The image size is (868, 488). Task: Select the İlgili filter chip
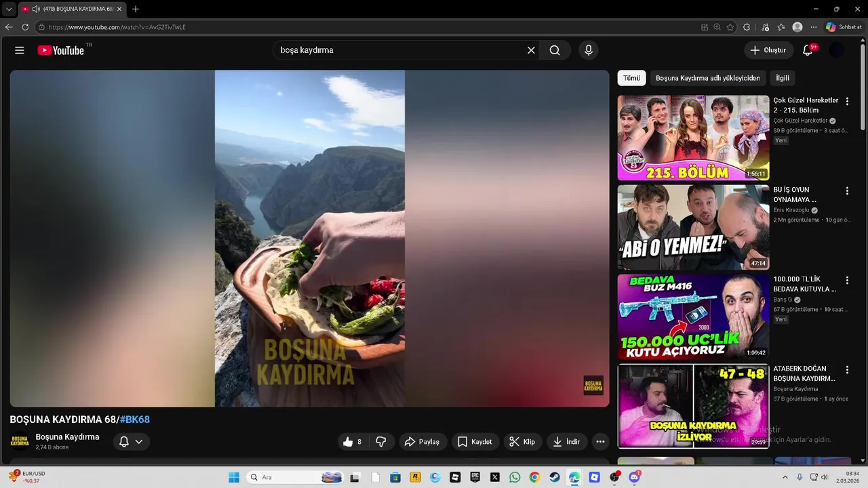783,78
